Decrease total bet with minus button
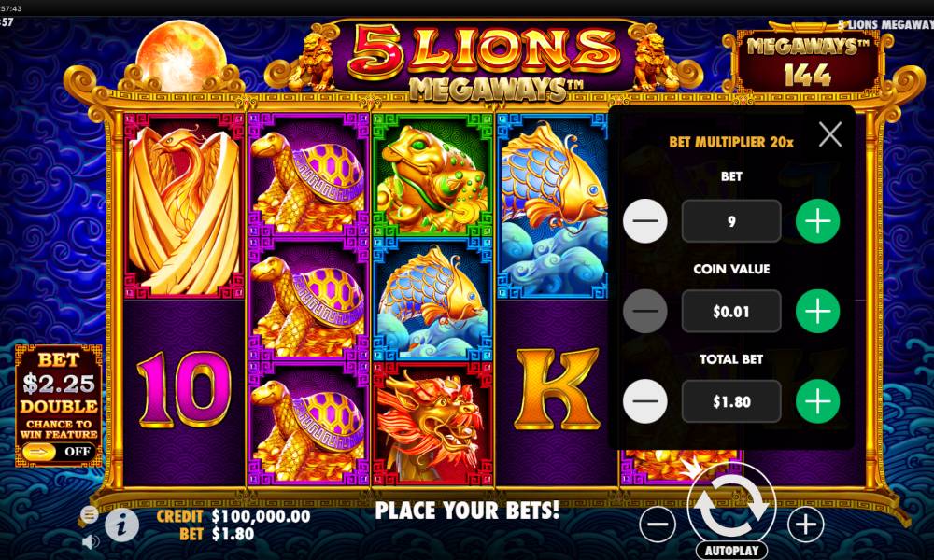Image resolution: width=934 pixels, height=560 pixels. click(645, 401)
